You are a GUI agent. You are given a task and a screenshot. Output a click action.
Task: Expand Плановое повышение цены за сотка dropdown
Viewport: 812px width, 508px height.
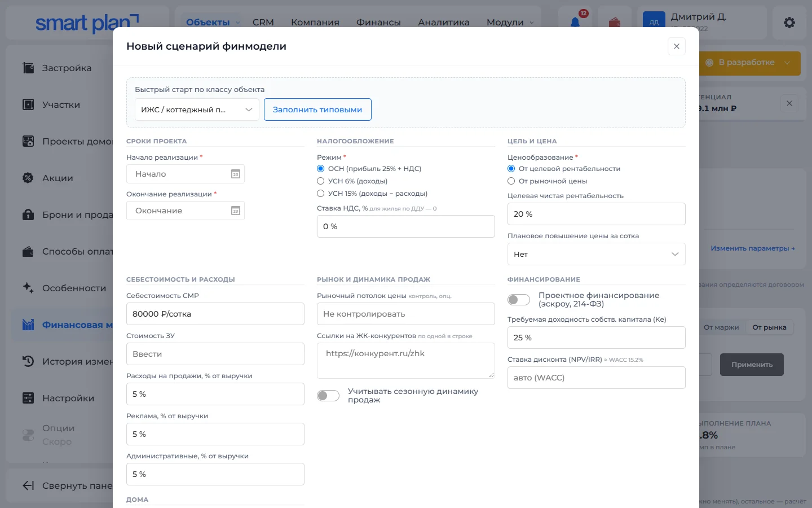[597, 254]
